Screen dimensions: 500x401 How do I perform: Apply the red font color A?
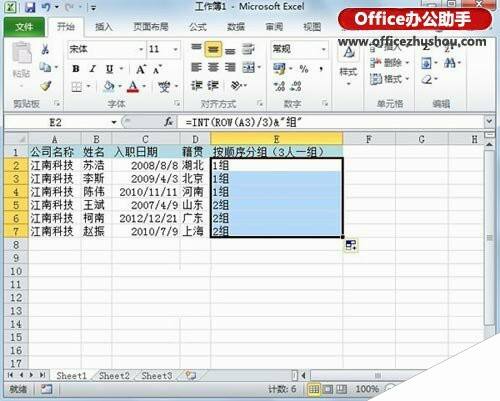[133, 87]
